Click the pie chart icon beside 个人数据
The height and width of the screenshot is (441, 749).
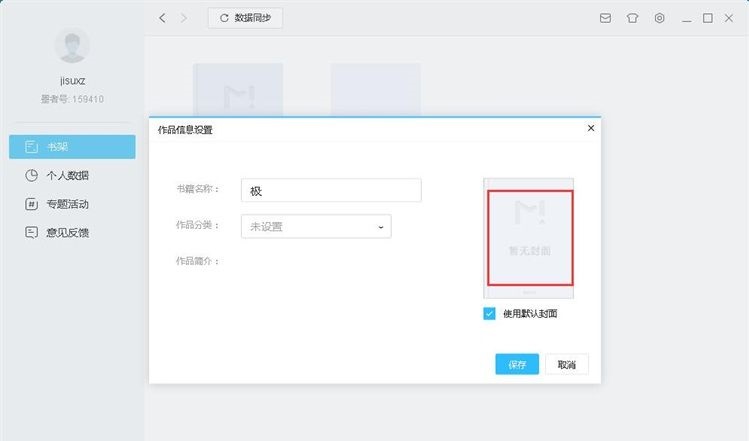point(32,175)
